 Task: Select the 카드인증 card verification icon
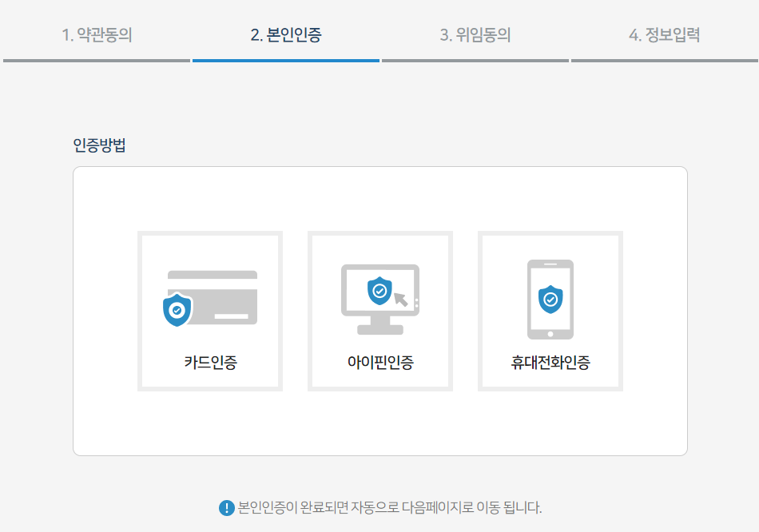(x=210, y=310)
